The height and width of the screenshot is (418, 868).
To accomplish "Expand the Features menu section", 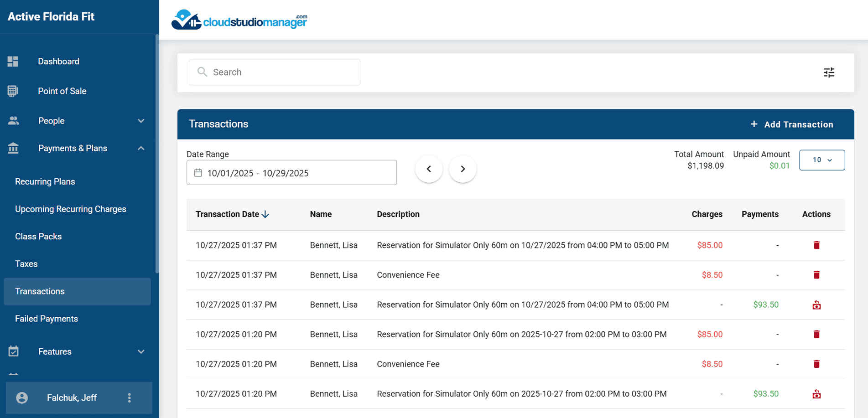I will 141,351.
